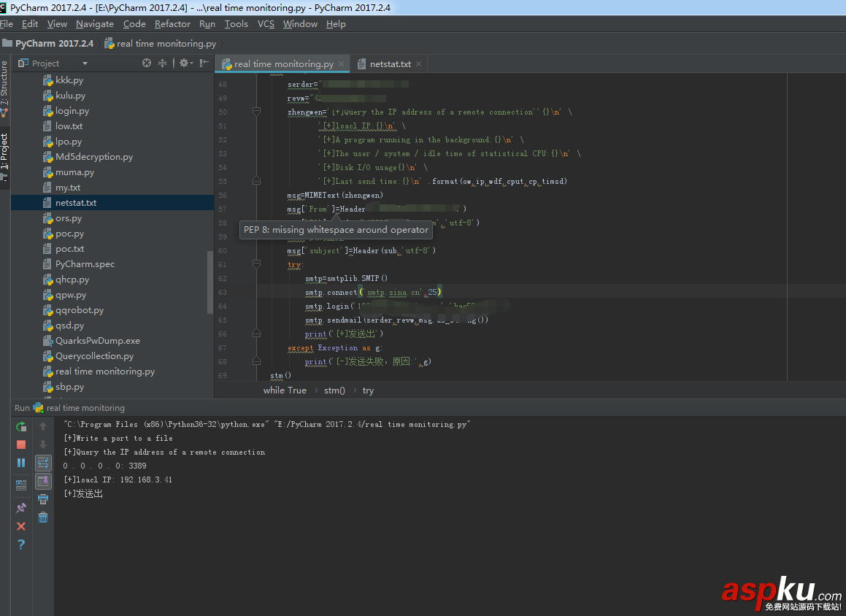Place cursor on line 63 smtp.connect

click(x=373, y=293)
